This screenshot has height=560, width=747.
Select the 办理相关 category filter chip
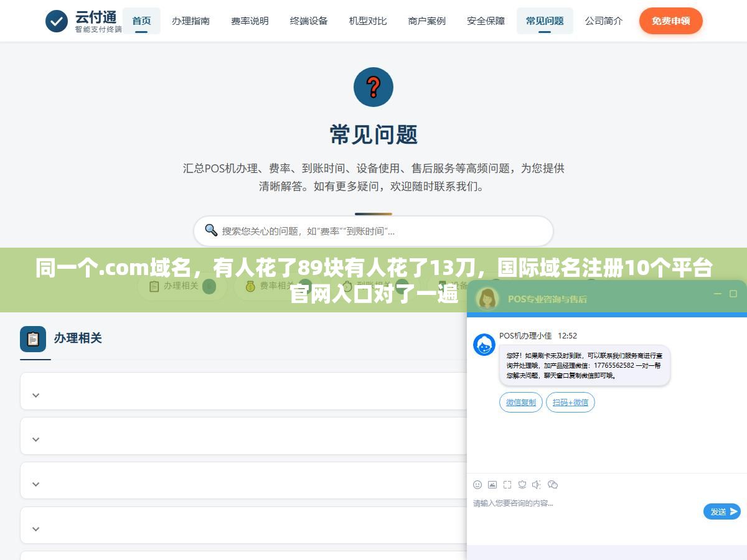[182, 286]
